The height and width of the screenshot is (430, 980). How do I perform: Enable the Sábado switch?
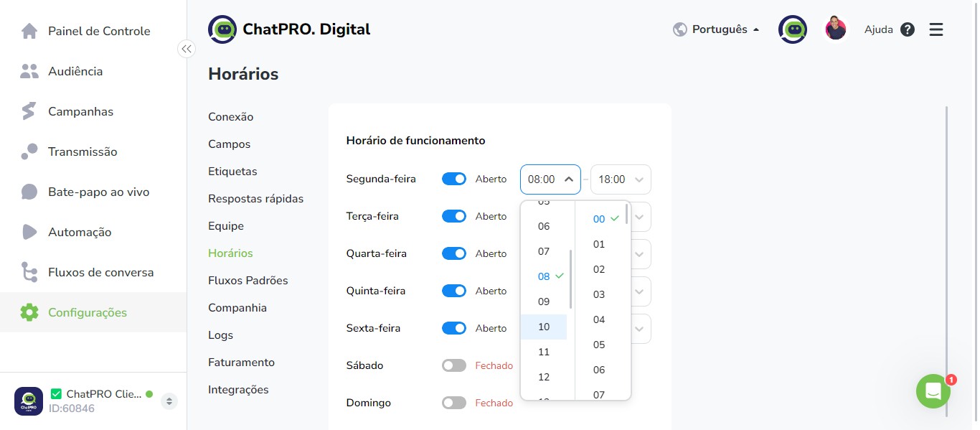click(454, 365)
